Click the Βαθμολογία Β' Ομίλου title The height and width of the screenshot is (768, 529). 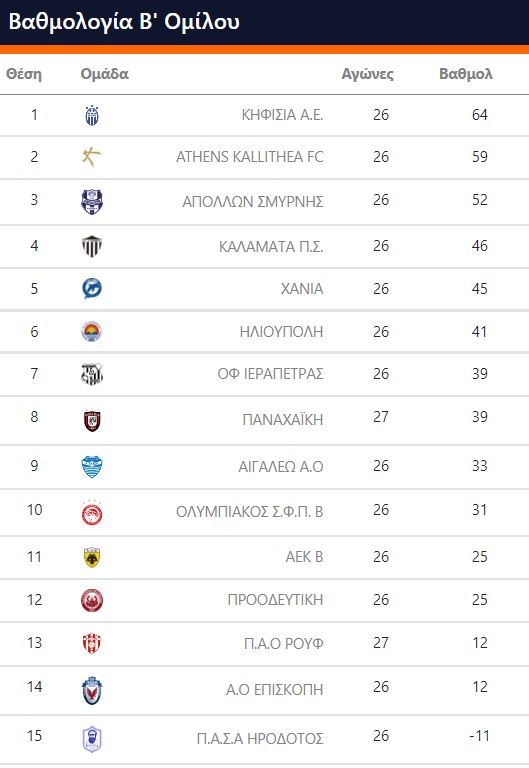pos(124,22)
